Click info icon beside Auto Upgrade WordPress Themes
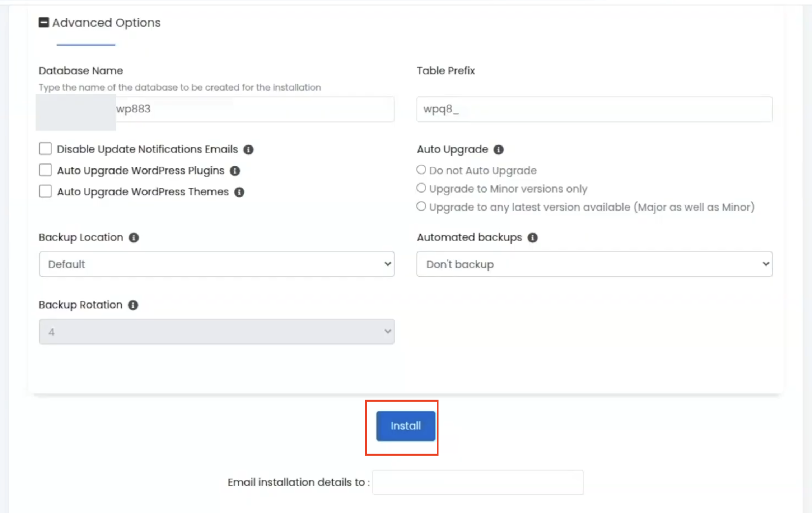 tap(239, 192)
